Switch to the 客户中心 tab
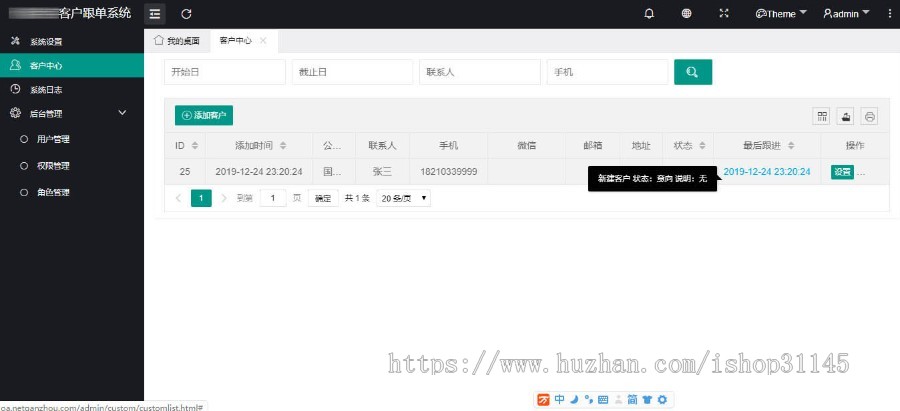Screen dimensions: 900x411 pos(235,41)
